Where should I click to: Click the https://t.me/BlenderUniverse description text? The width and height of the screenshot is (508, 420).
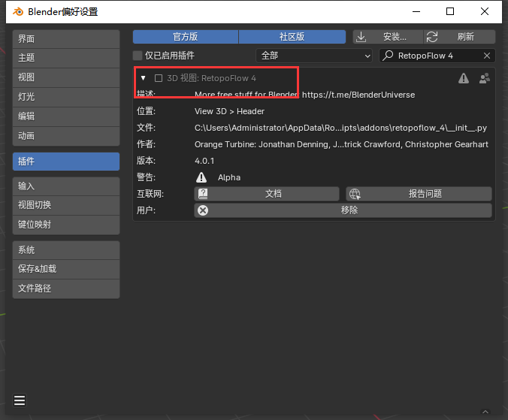358,95
